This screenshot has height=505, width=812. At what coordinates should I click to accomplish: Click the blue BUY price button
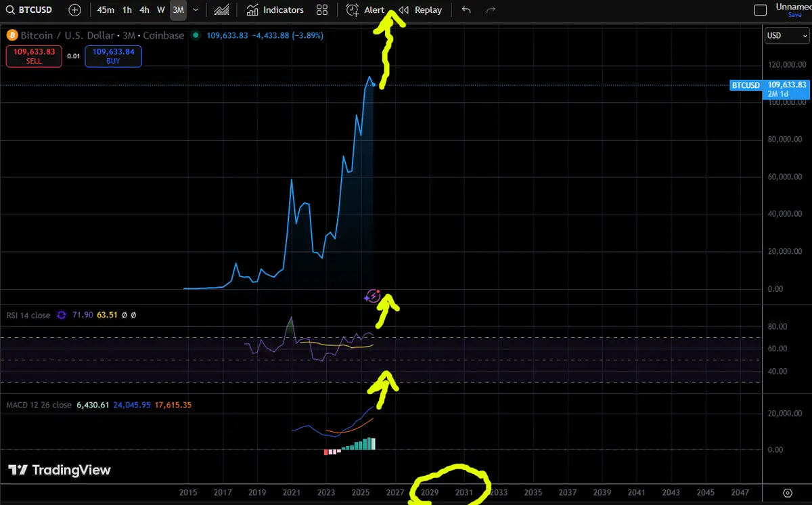tap(114, 56)
